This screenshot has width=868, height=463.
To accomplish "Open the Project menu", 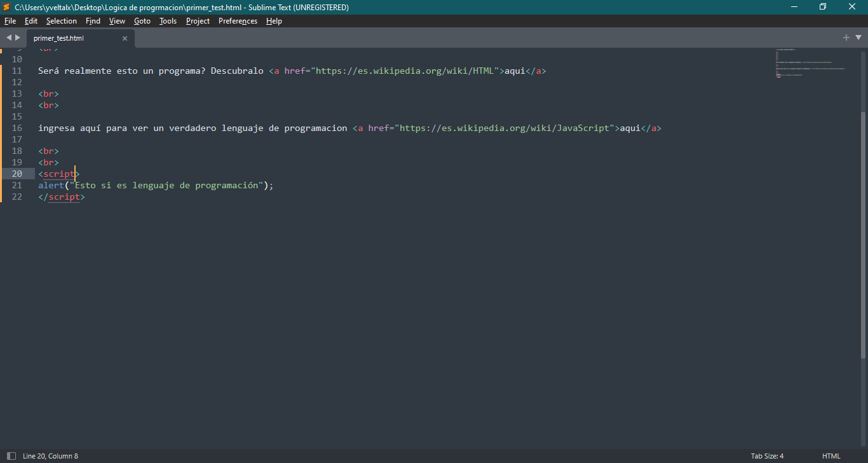I will [x=198, y=21].
